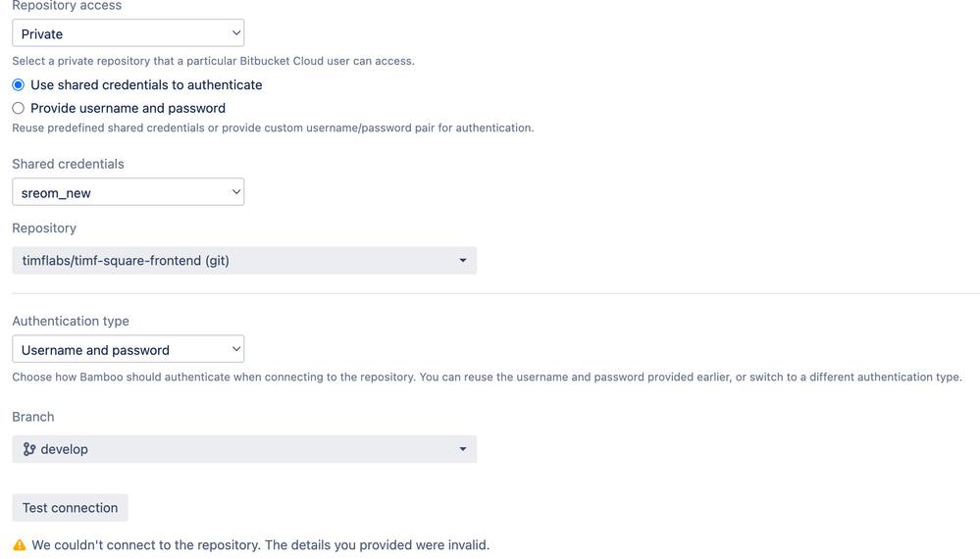This screenshot has height=559, width=980.
Task: Click the caret arrow on the Repository field
Action: [462, 261]
